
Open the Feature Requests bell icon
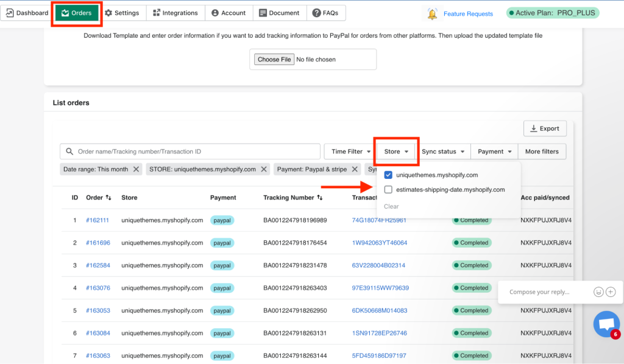point(433,13)
